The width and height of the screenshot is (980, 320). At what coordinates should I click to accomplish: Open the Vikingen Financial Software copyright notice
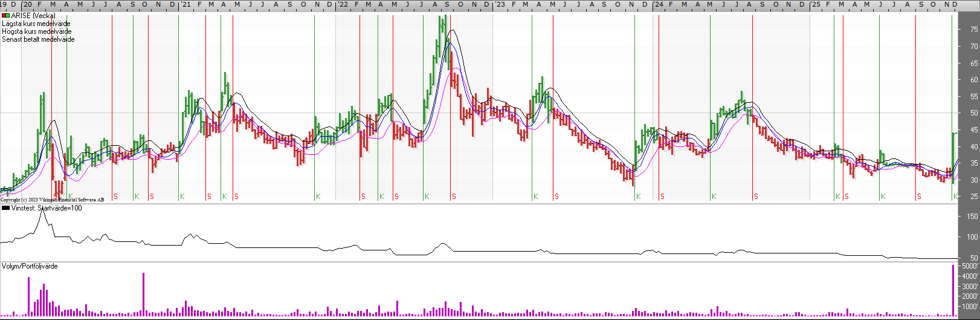click(x=52, y=200)
